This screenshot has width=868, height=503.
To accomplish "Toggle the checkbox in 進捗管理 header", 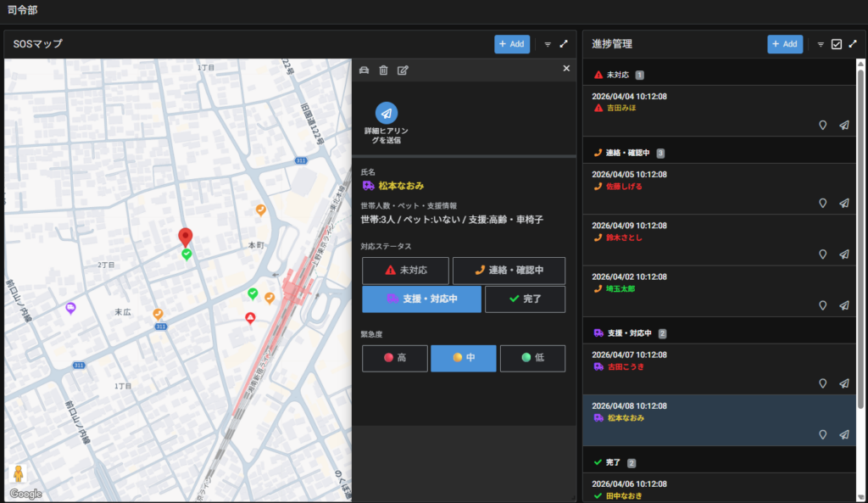I will pyautogui.click(x=837, y=44).
